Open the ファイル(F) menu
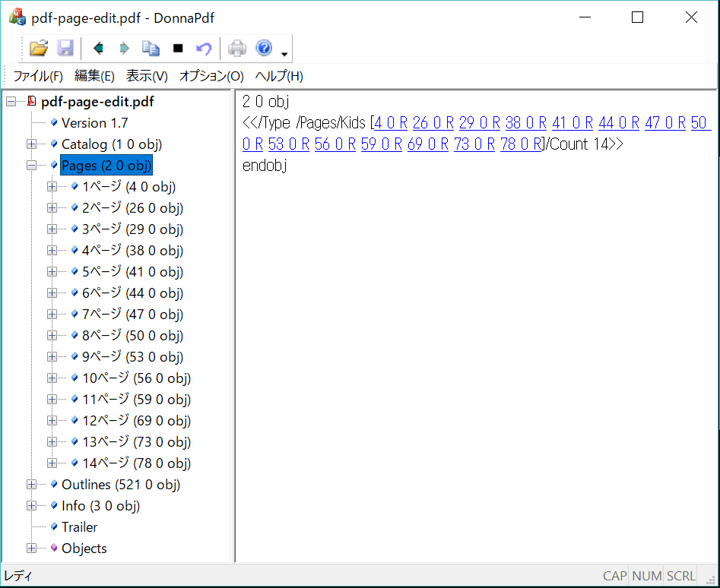The width and height of the screenshot is (720, 588). [38, 76]
